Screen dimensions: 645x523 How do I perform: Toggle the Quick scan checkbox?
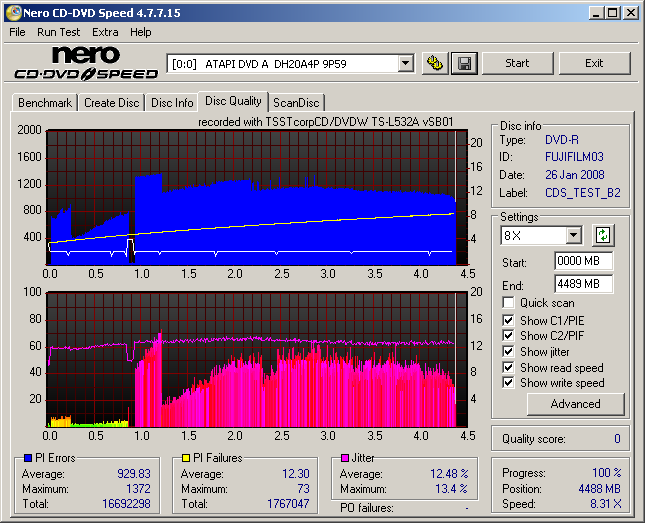tap(508, 303)
